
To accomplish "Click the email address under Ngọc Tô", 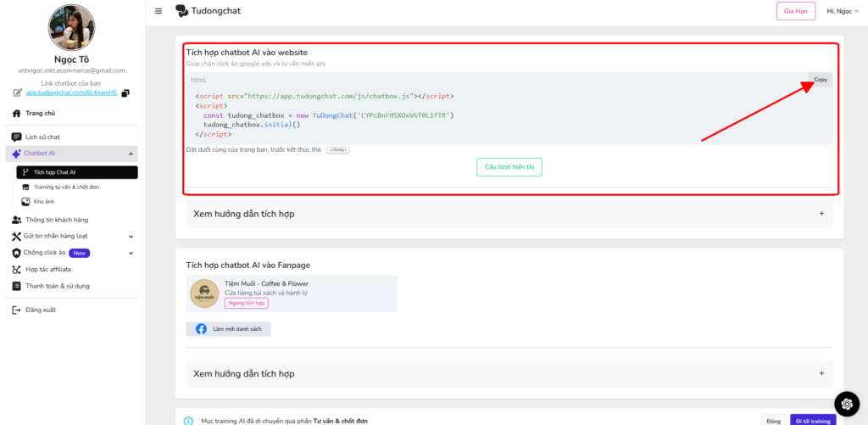I will (71, 71).
